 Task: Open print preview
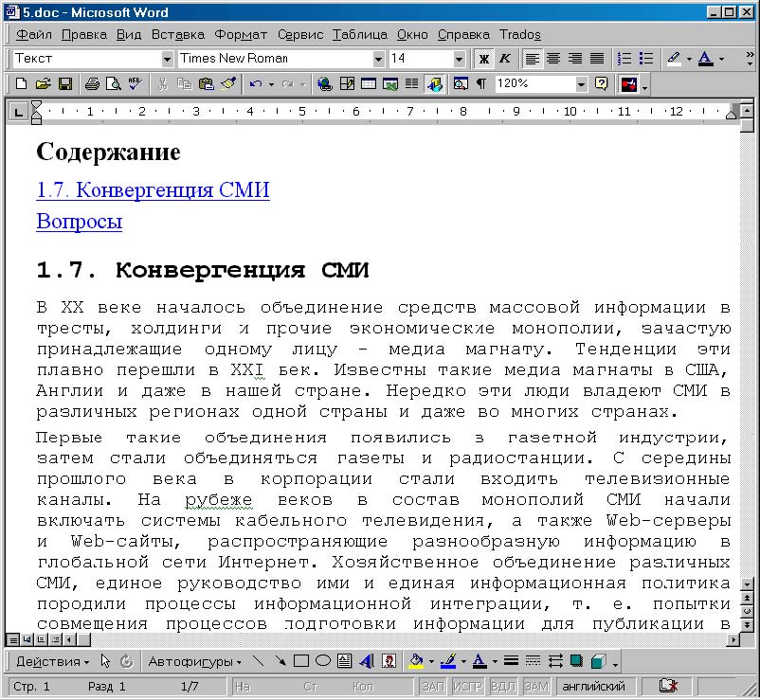114,83
